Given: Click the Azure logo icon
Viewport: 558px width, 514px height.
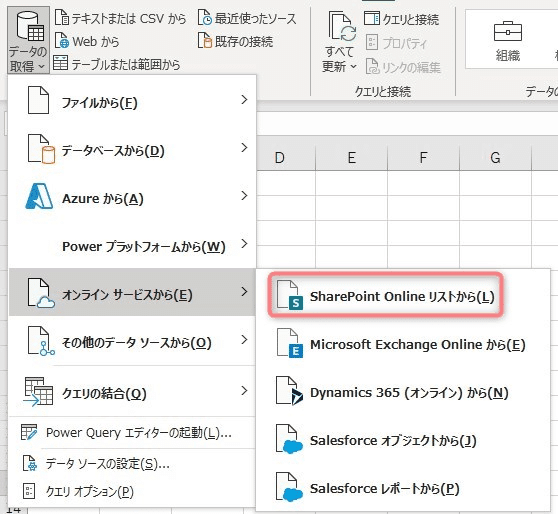Looking at the screenshot, I should click(x=39, y=196).
